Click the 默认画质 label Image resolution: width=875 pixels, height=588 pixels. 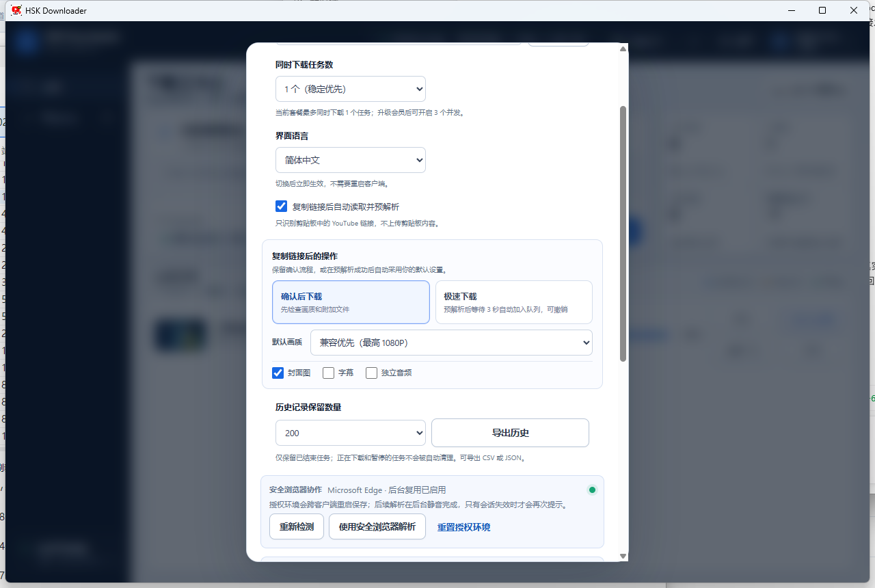(287, 342)
